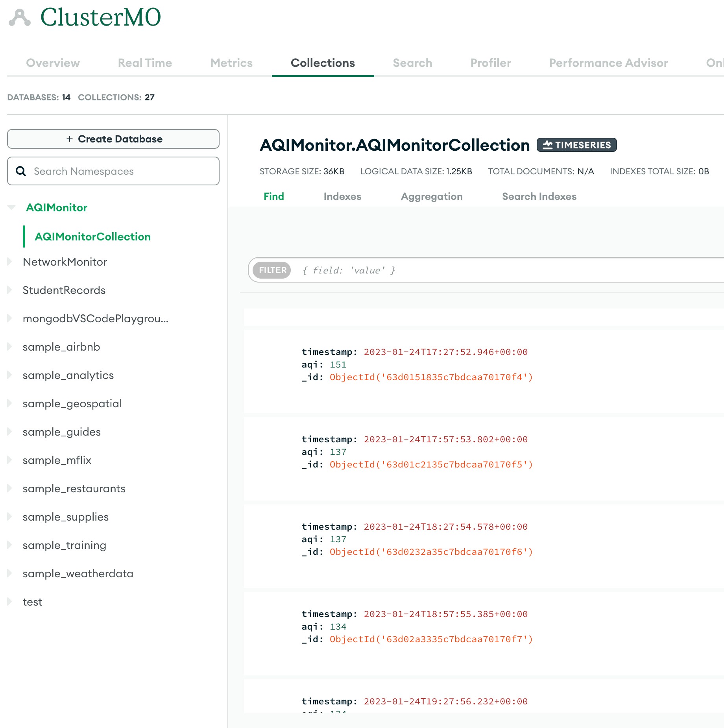Open the Performance Advisor tab
Image resolution: width=724 pixels, height=728 pixels.
(608, 63)
